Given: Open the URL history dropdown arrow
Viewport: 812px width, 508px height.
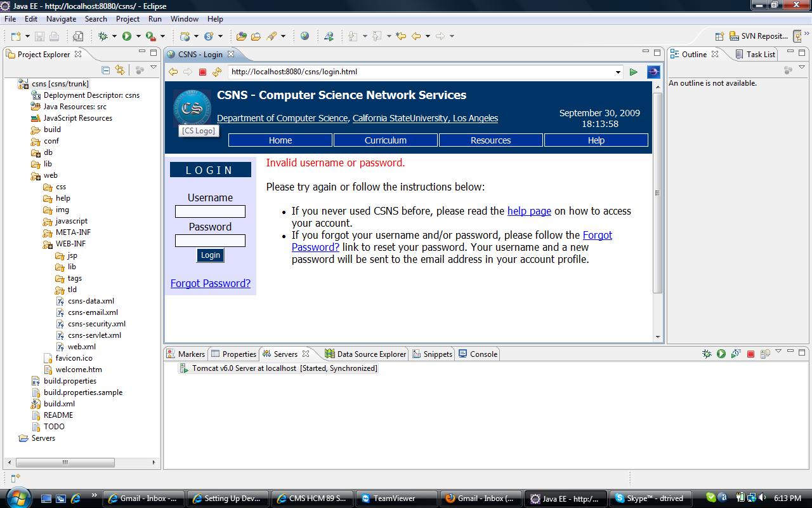Looking at the screenshot, I should (618, 72).
